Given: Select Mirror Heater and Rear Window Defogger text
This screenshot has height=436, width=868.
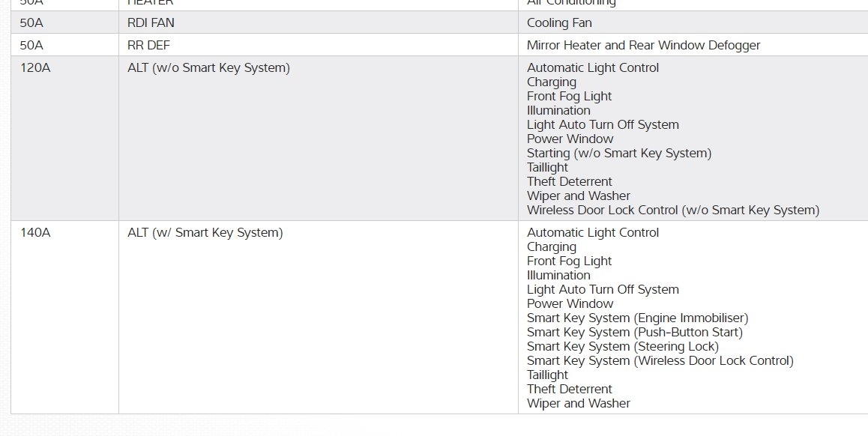Looking at the screenshot, I should (643, 45).
